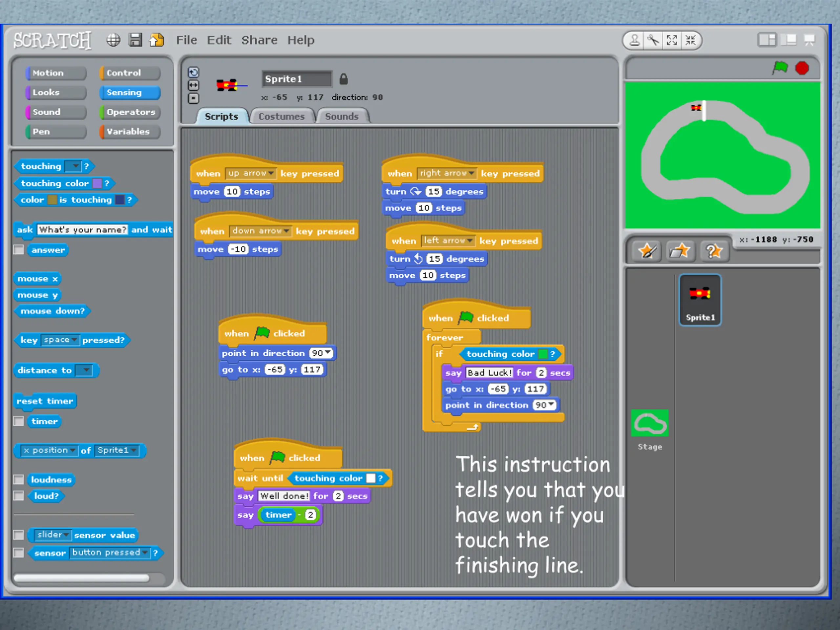Screen dimensions: 840x630
Task: Click green color swatch in touching color block
Action: pyautogui.click(x=543, y=354)
